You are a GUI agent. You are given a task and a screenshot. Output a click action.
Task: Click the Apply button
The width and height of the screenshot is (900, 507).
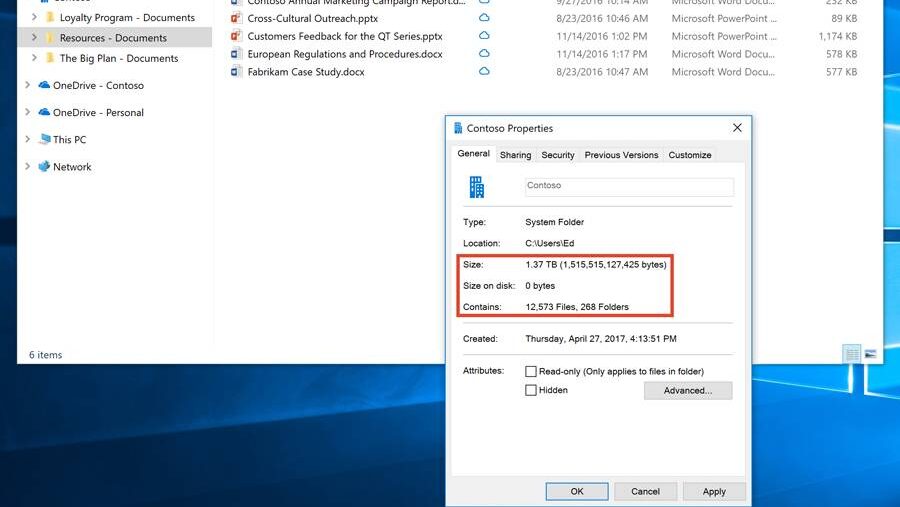pos(714,491)
